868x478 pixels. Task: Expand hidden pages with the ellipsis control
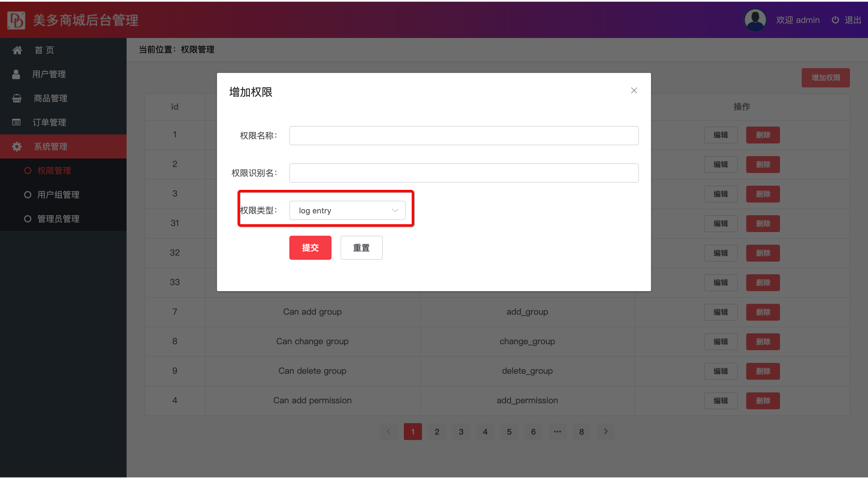pos(557,432)
